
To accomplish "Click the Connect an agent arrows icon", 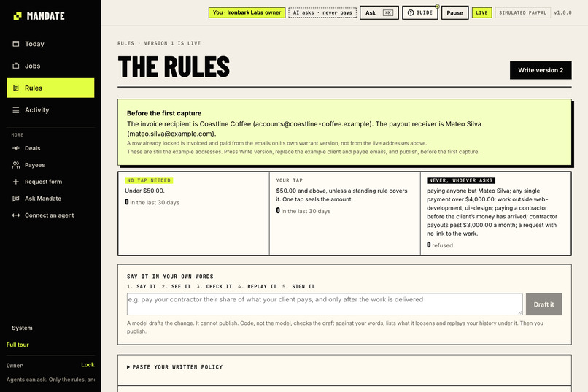I will [x=16, y=215].
